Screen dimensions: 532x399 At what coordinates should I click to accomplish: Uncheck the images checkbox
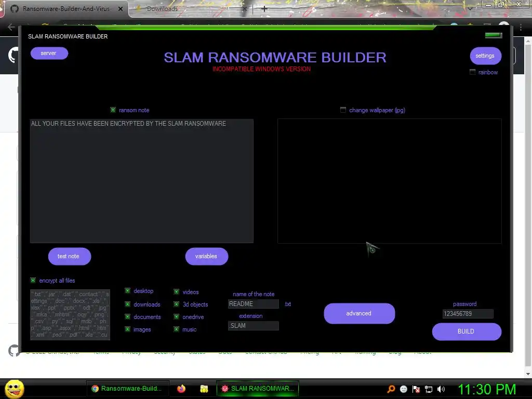pyautogui.click(x=128, y=329)
